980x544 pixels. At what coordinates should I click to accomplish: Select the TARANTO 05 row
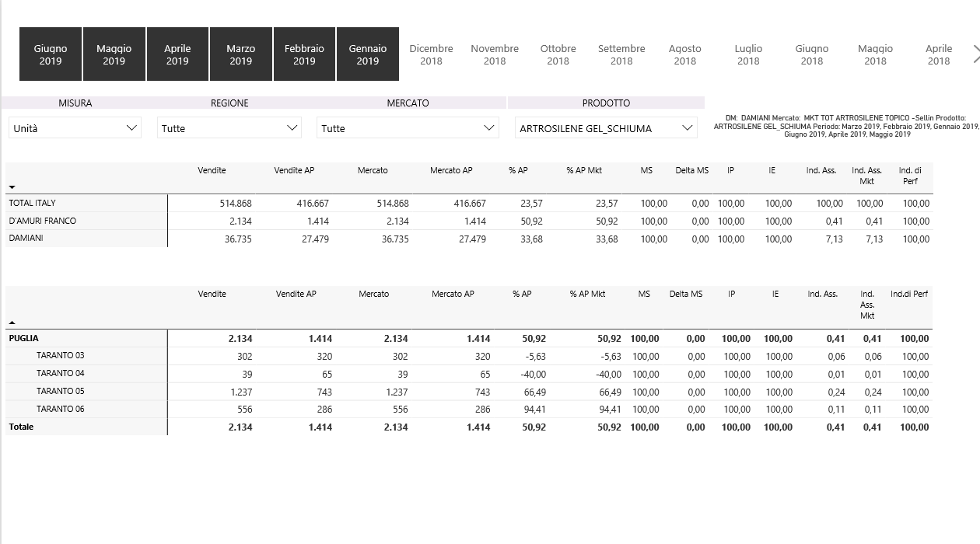pos(60,392)
